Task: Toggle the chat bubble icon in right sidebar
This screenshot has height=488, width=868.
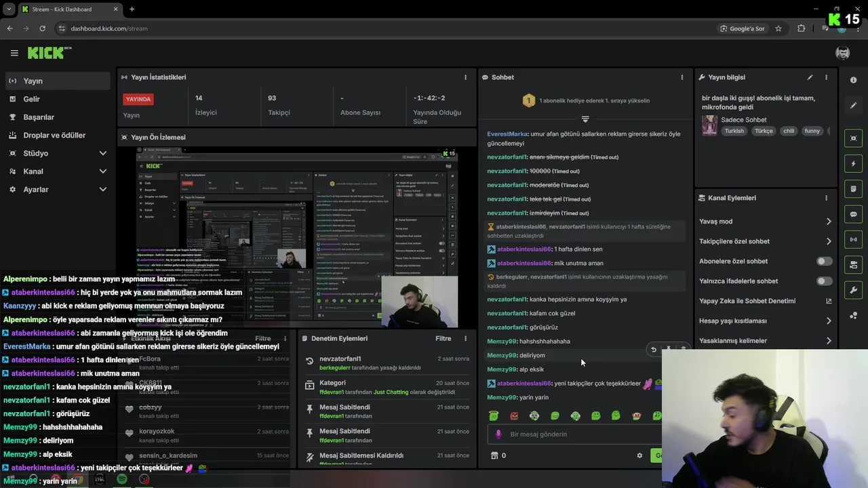Action: [x=853, y=214]
